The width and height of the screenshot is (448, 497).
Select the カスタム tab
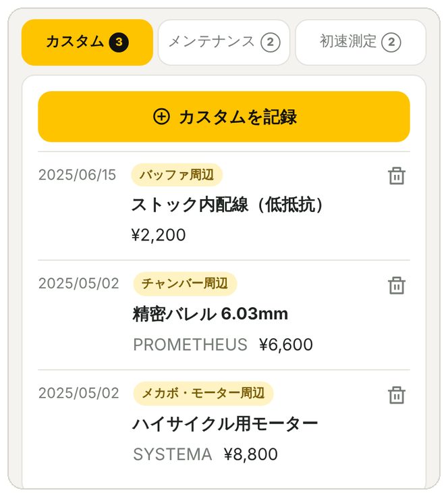87,43
